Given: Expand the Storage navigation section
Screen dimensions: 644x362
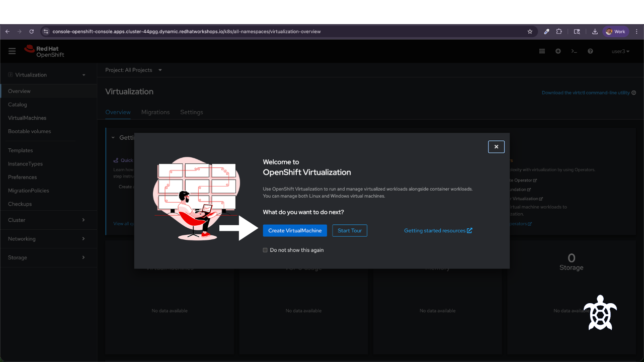Looking at the screenshot, I should pyautogui.click(x=48, y=257).
